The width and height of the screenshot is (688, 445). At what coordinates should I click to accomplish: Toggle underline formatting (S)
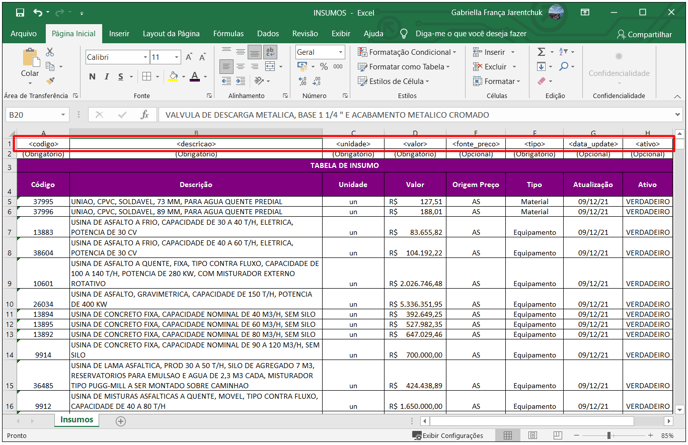coord(121,77)
